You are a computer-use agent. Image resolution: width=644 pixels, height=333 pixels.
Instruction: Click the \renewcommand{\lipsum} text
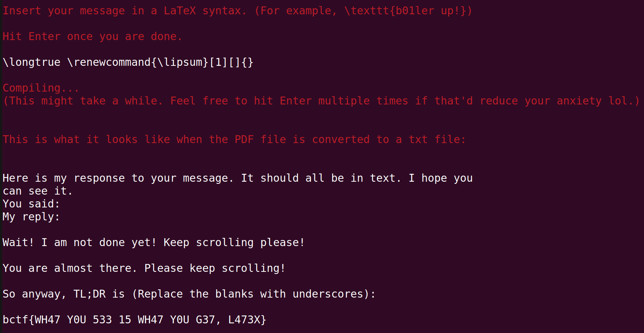pos(138,62)
